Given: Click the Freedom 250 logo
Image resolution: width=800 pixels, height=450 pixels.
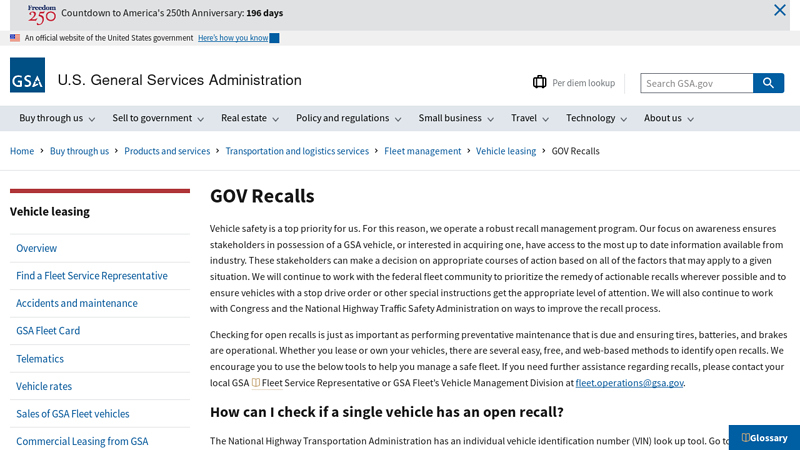Looking at the screenshot, I should click(x=42, y=15).
